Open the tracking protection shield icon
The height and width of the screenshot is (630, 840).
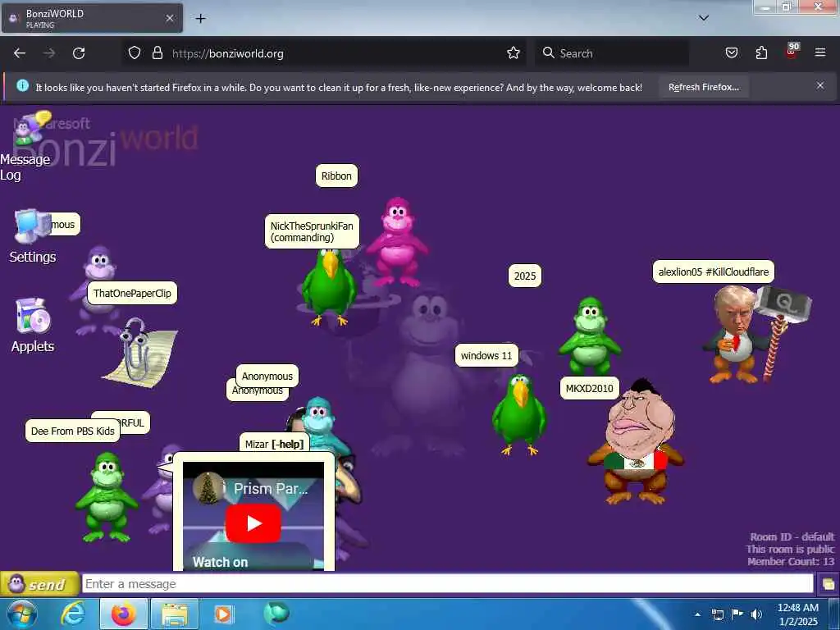coord(135,53)
